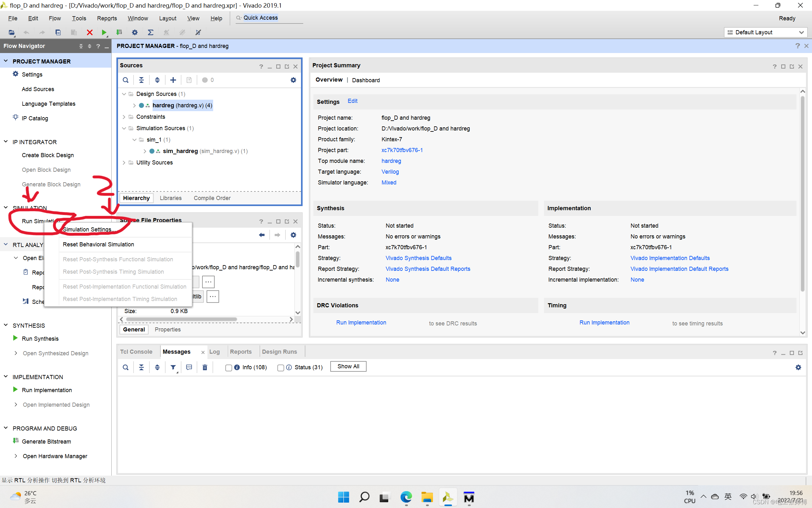Switch to the Libraries tab in Sources
This screenshot has height=508, width=812.
[x=170, y=198]
